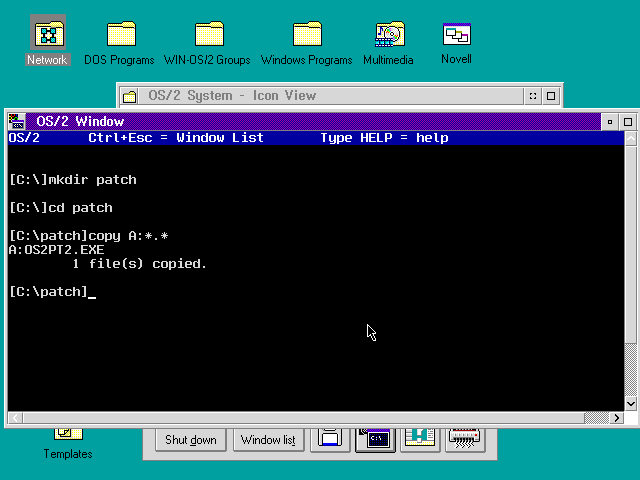
Task: Click the 'mkdir patch' command line
Action: [73, 180]
